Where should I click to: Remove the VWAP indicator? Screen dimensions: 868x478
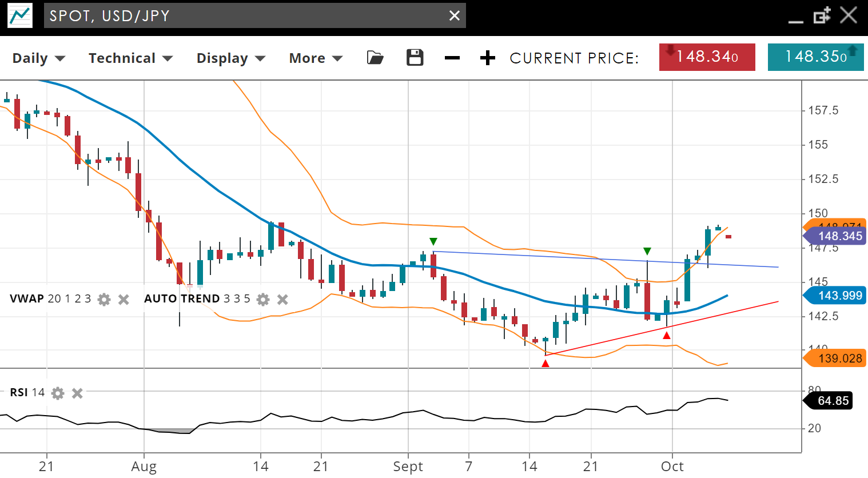click(124, 299)
